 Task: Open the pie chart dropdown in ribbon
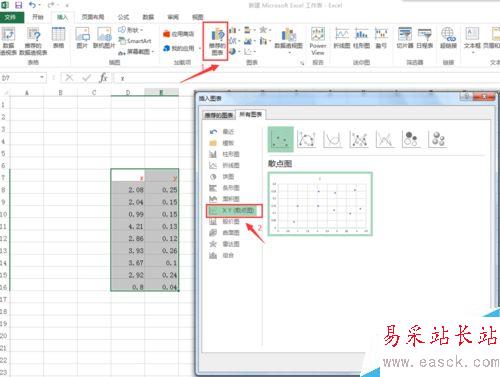click(x=234, y=52)
